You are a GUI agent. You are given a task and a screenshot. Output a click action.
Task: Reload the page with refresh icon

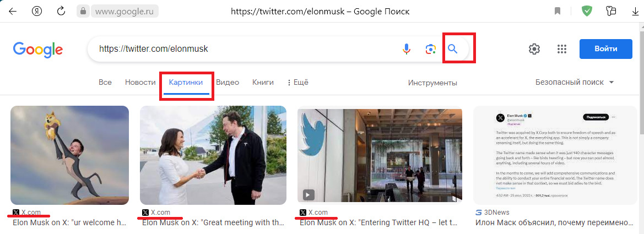click(61, 11)
